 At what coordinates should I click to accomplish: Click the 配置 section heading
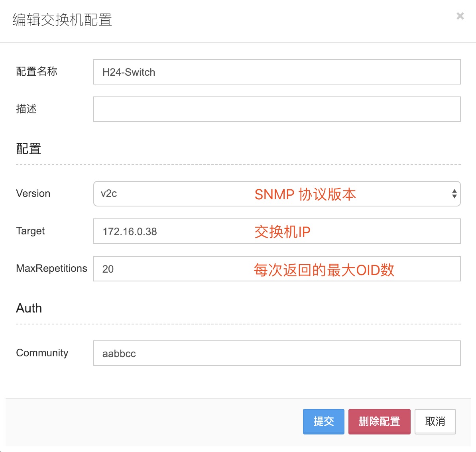pos(29,149)
